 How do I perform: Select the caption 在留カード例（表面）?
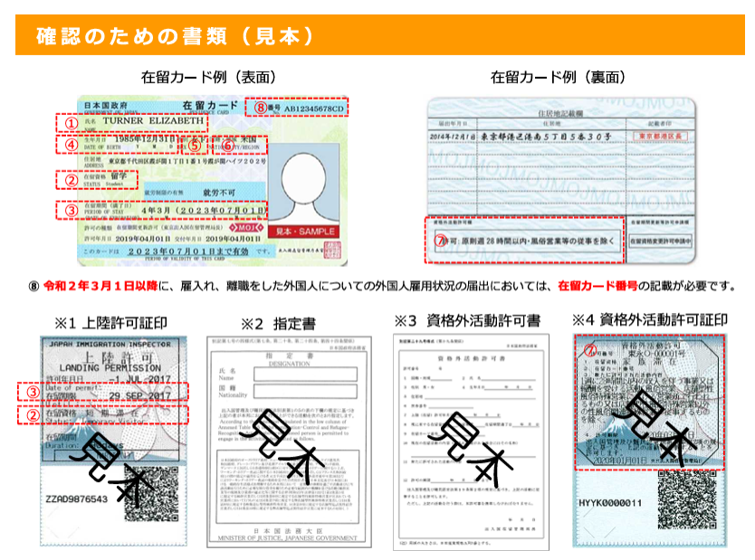click(x=209, y=77)
